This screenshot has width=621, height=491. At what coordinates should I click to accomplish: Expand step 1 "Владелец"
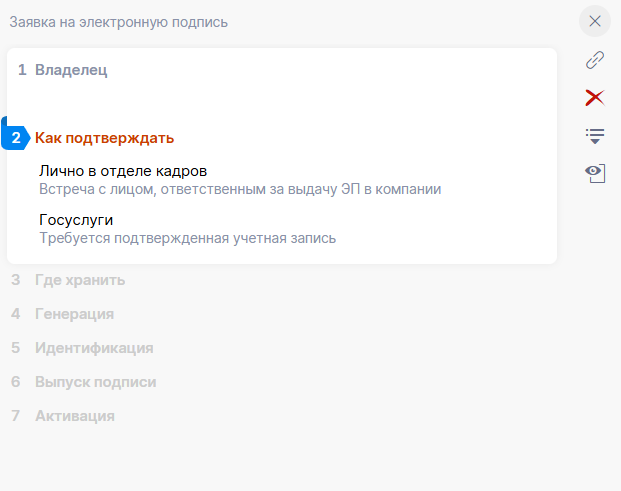(x=71, y=70)
